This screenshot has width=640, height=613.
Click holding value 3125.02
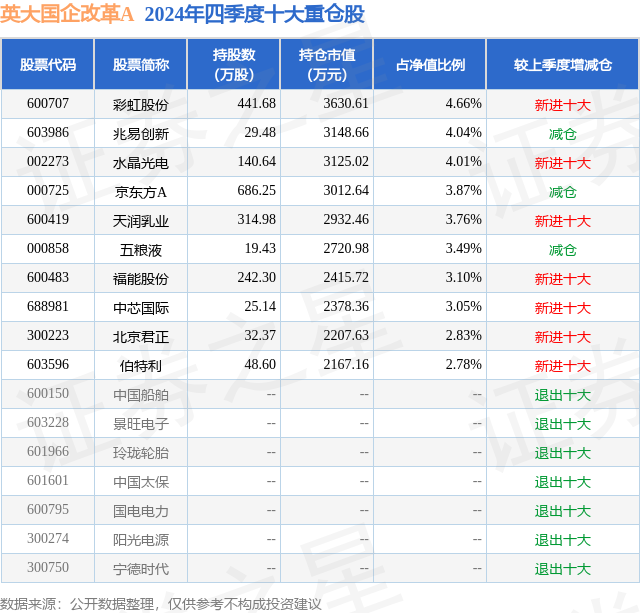tap(346, 161)
